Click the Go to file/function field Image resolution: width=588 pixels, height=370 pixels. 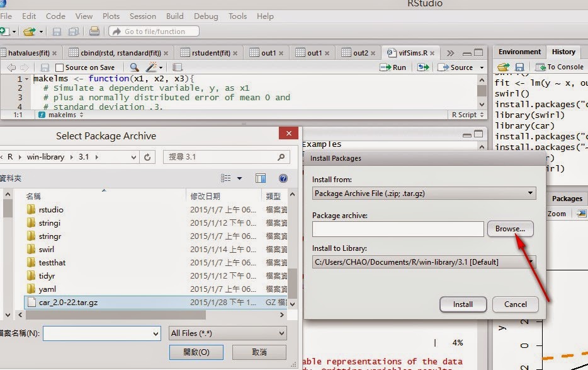154,31
